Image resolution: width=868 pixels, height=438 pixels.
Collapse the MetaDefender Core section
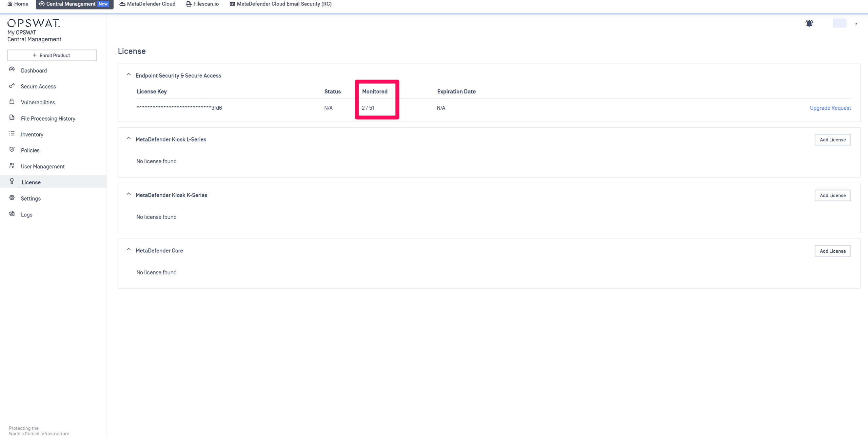129,250
